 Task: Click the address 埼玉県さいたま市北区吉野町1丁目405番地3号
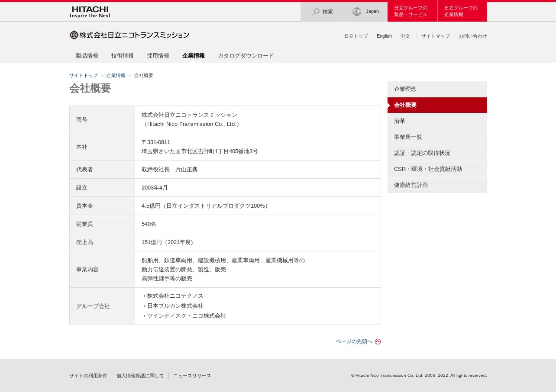(200, 151)
